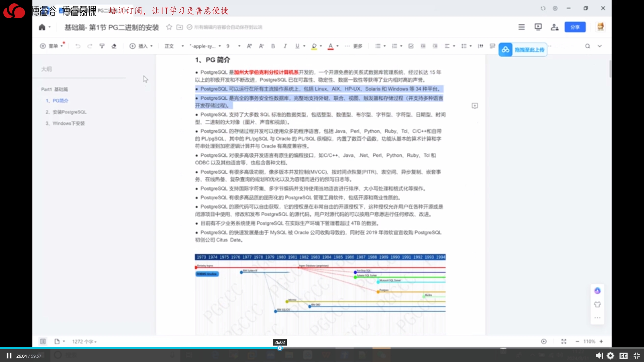
Task: Click the video progress bar scrubber
Action: (x=280, y=348)
